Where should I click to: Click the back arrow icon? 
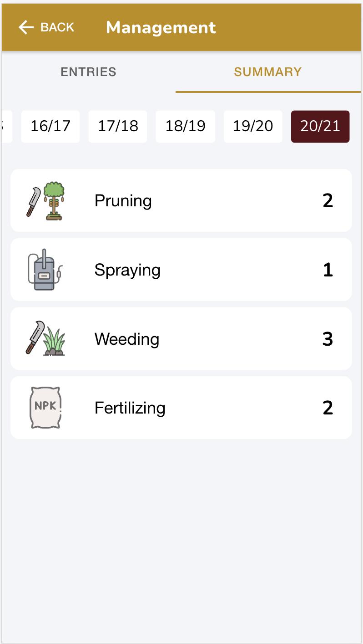point(26,28)
